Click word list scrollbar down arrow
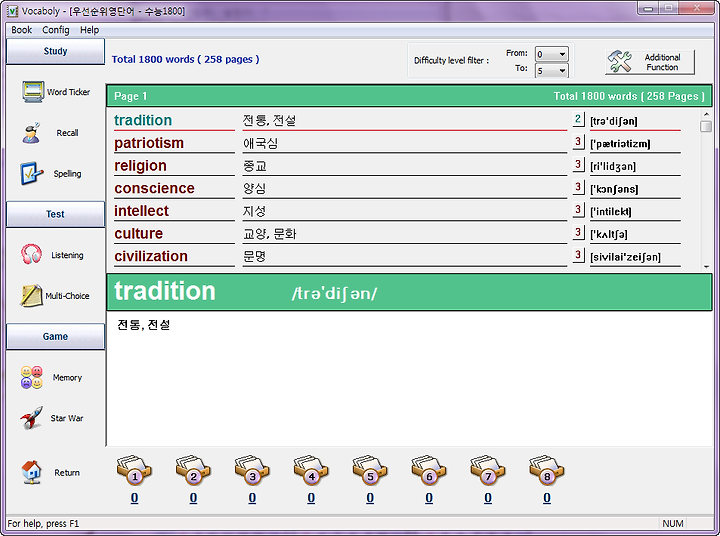Viewport: 720px width, 536px height. pos(706,266)
